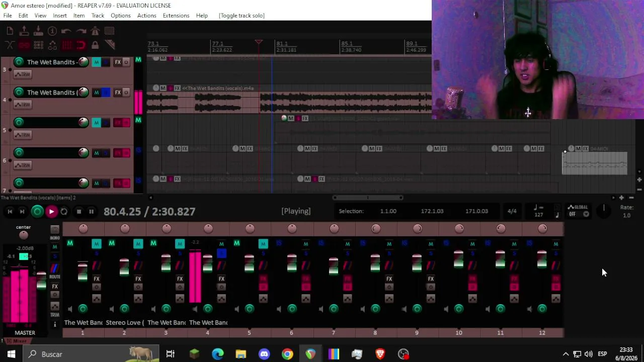Toggle the metronome toolbar icon
Image resolution: width=644 pixels, height=362 pixels.
click(95, 31)
